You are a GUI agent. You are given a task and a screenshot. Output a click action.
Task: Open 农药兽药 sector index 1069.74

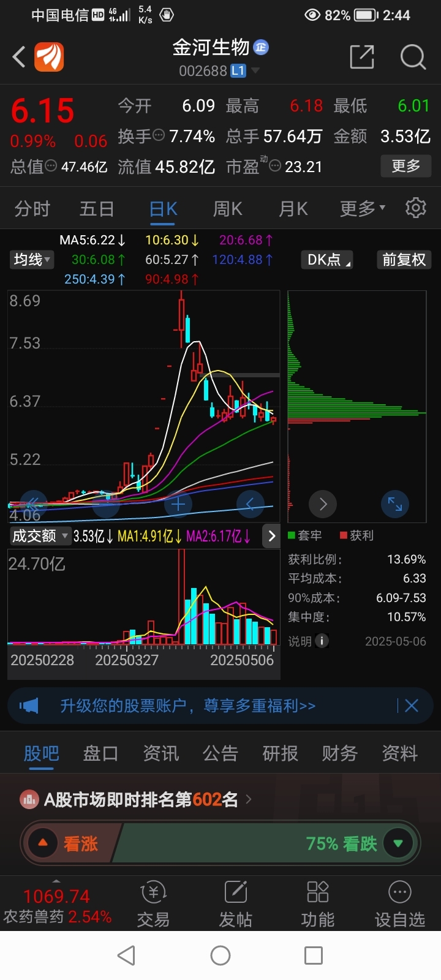(57, 906)
